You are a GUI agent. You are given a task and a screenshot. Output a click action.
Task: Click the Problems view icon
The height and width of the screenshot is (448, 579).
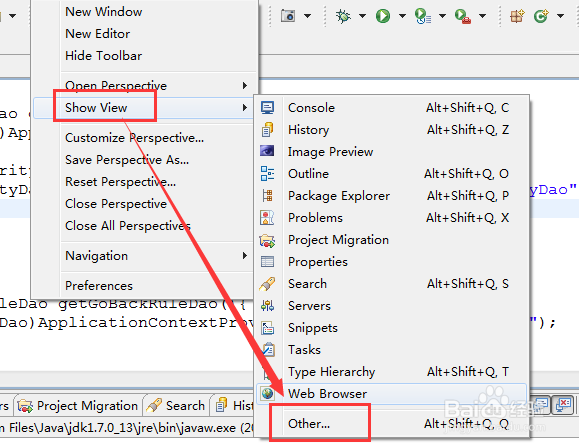click(x=267, y=218)
